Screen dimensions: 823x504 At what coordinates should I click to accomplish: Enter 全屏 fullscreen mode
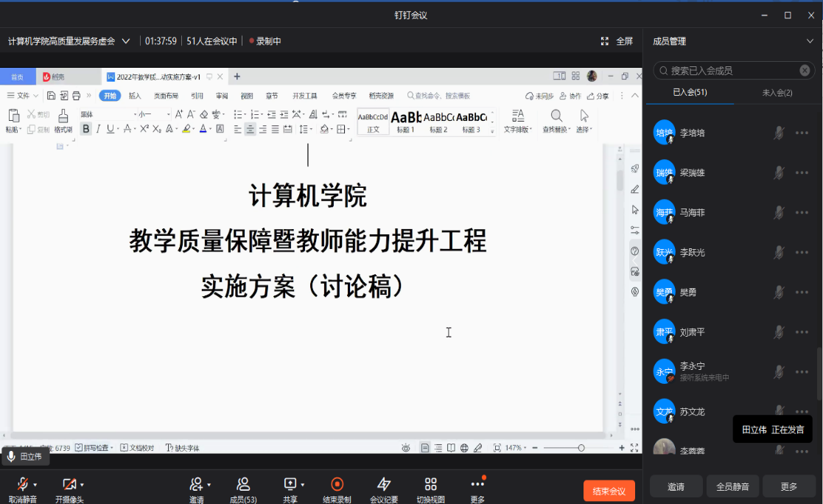[617, 41]
